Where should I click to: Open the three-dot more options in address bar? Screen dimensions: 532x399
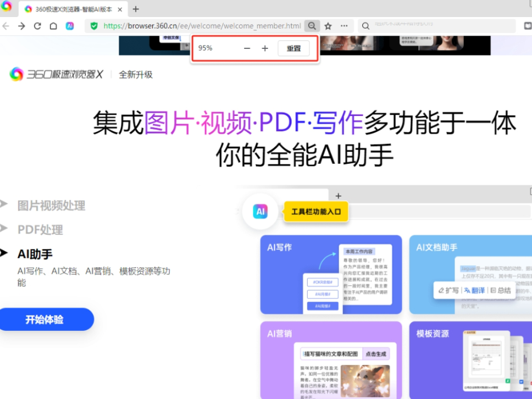344,26
